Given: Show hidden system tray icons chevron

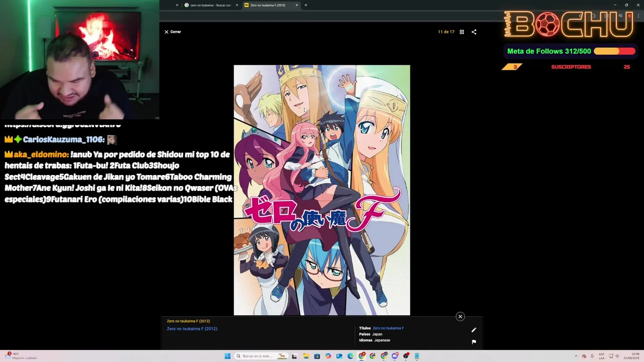Looking at the screenshot, I should (576, 356).
